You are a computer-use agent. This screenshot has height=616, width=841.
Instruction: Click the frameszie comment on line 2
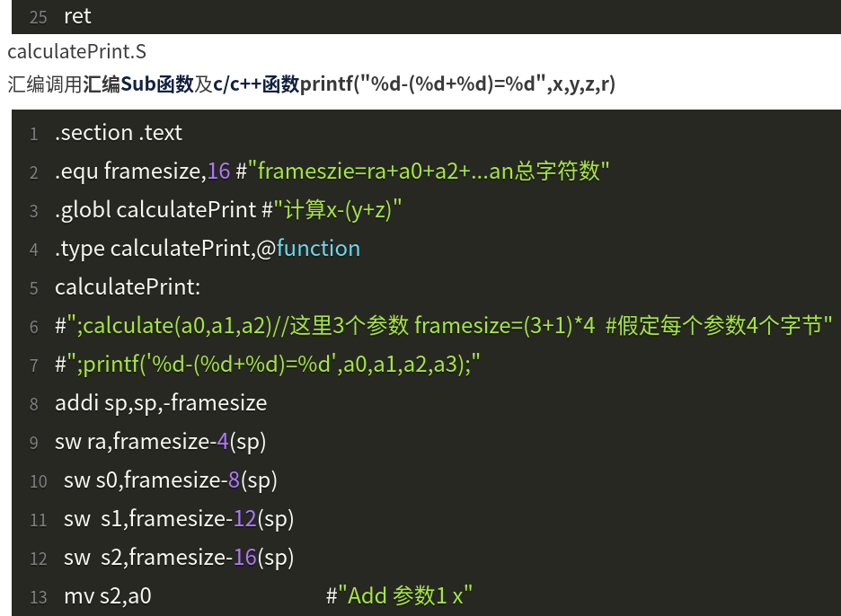click(429, 172)
